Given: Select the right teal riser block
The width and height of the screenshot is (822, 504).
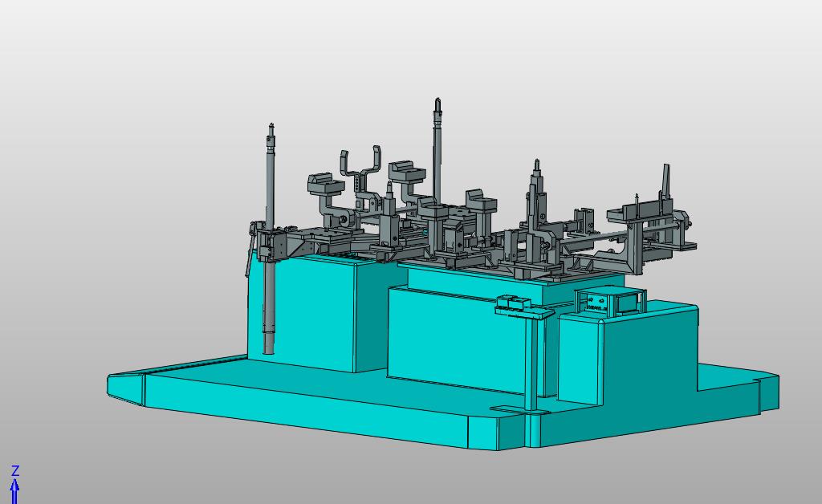Looking at the screenshot, I should click(628, 354).
